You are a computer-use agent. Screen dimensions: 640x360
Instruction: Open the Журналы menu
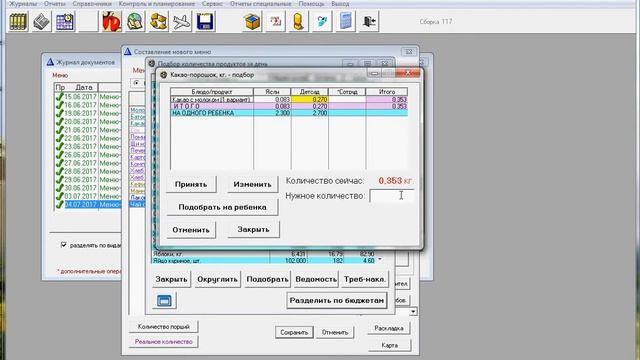pyautogui.click(x=23, y=4)
